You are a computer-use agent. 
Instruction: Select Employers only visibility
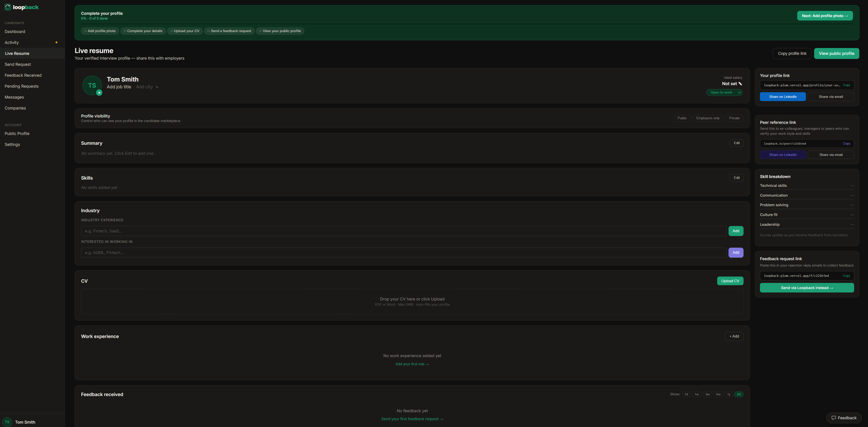[x=708, y=118]
